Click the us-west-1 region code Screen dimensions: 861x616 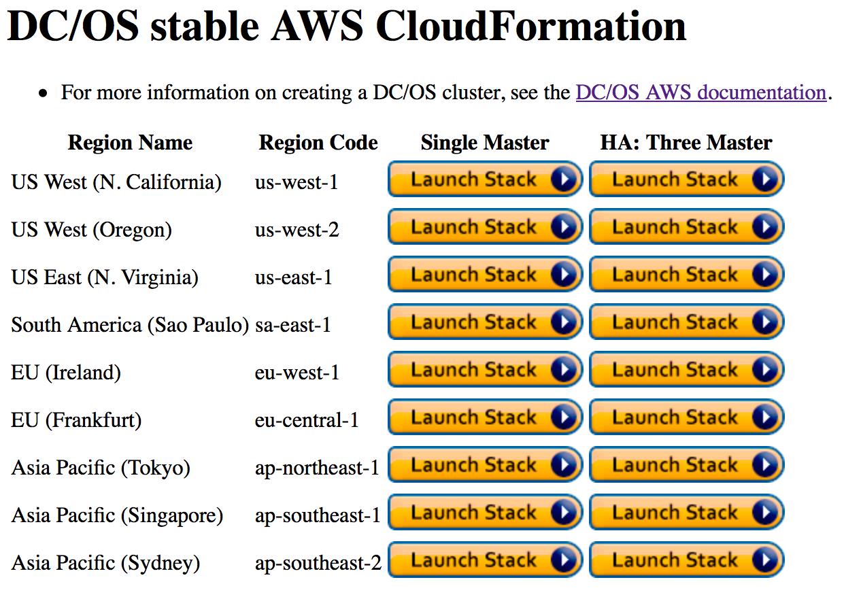click(x=297, y=182)
